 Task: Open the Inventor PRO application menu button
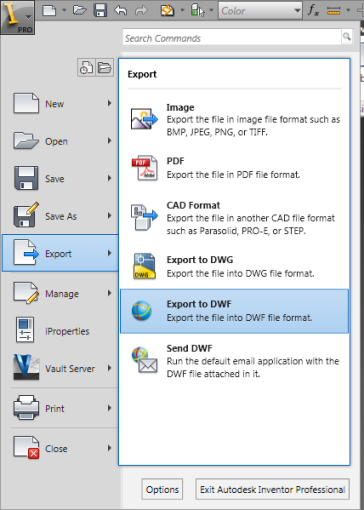[x=17, y=17]
